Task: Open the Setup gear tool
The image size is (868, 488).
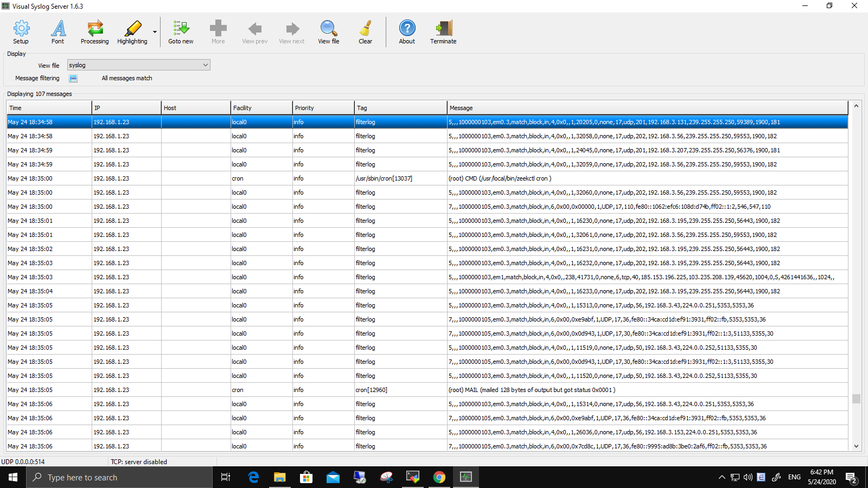Action: coord(21,32)
